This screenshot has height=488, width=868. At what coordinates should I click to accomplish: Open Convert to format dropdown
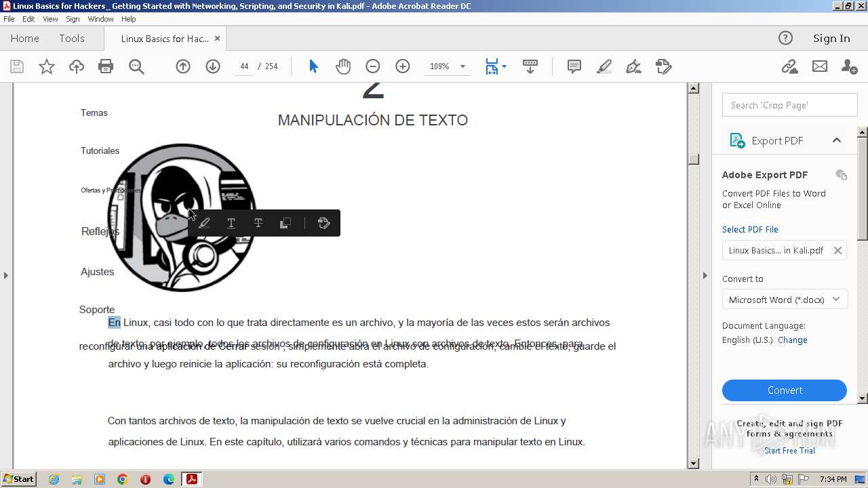[785, 300]
